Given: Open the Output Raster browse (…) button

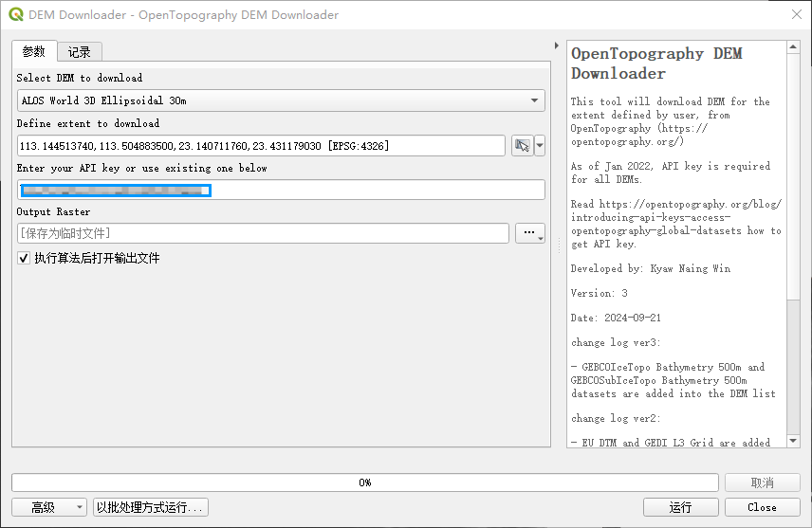Looking at the screenshot, I should click(529, 233).
